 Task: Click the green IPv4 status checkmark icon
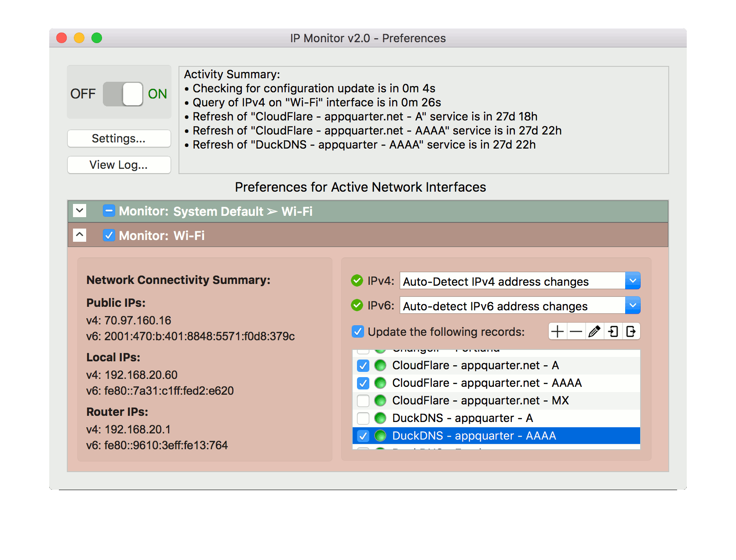357,280
